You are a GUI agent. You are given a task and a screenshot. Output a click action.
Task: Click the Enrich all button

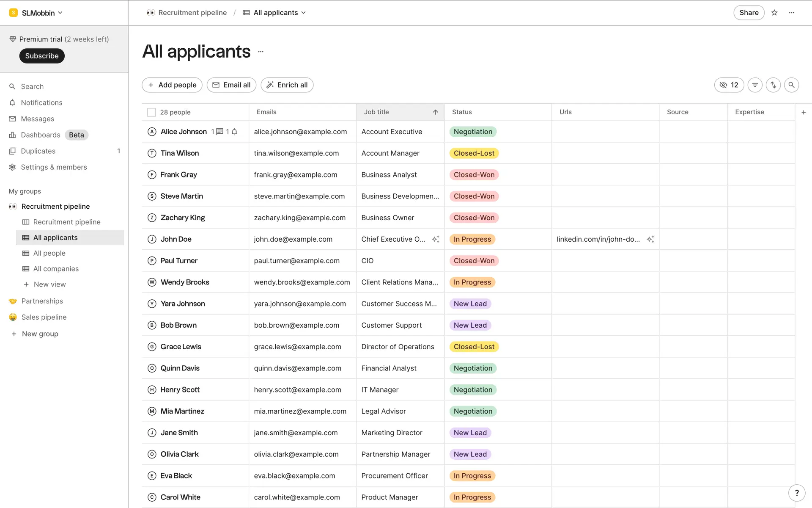pos(287,85)
